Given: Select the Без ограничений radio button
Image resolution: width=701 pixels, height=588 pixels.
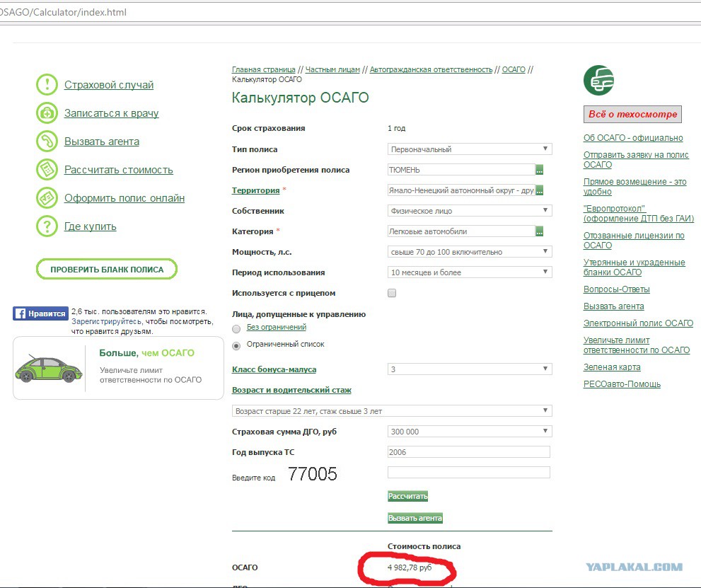Looking at the screenshot, I should point(236,328).
